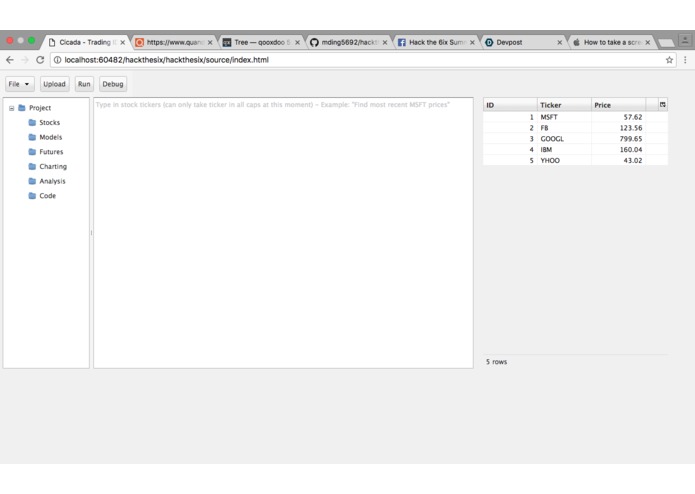Open the Code folder
The height and width of the screenshot is (494, 695).
point(47,195)
